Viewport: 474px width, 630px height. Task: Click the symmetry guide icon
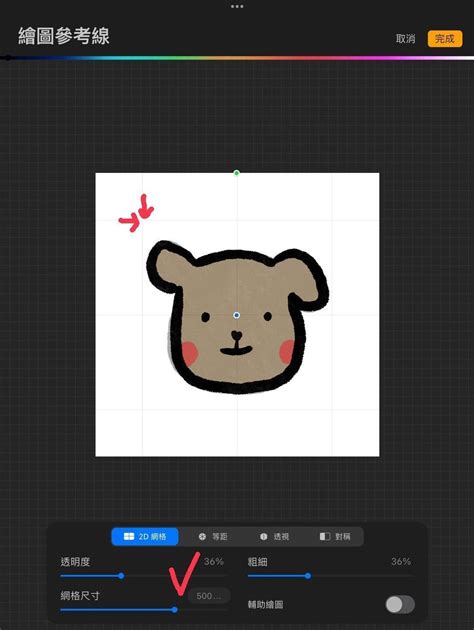coord(325,536)
